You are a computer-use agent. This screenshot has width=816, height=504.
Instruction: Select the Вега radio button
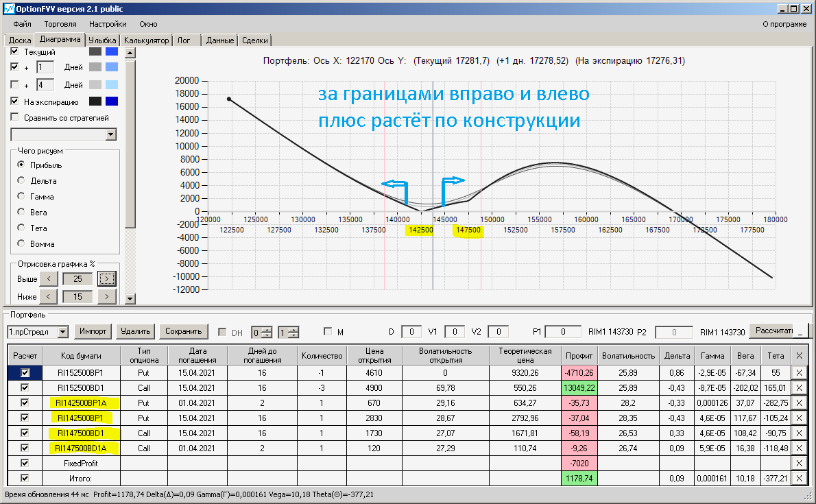21,212
